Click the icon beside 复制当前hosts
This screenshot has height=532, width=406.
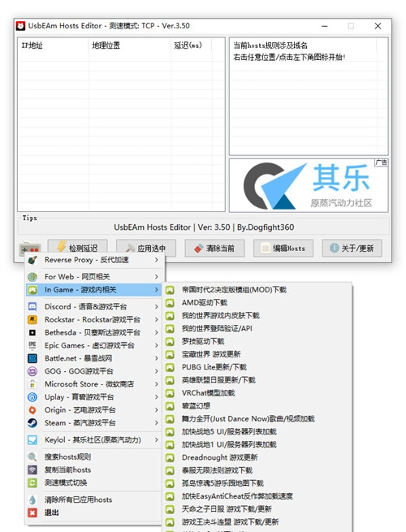[32, 470]
